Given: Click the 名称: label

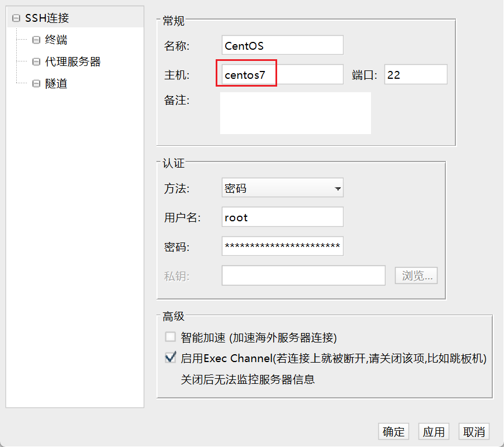Looking at the screenshot, I should pyautogui.click(x=177, y=46).
